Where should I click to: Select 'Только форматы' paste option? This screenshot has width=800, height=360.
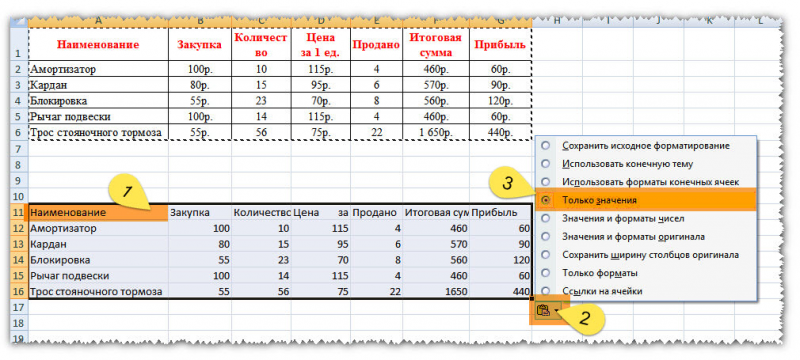click(x=645, y=273)
